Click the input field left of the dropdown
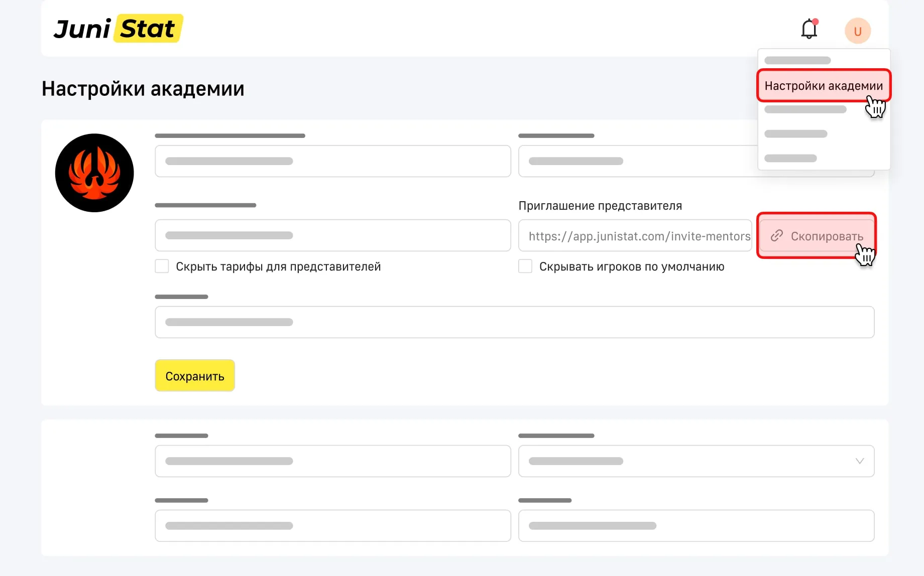 pos(332,461)
